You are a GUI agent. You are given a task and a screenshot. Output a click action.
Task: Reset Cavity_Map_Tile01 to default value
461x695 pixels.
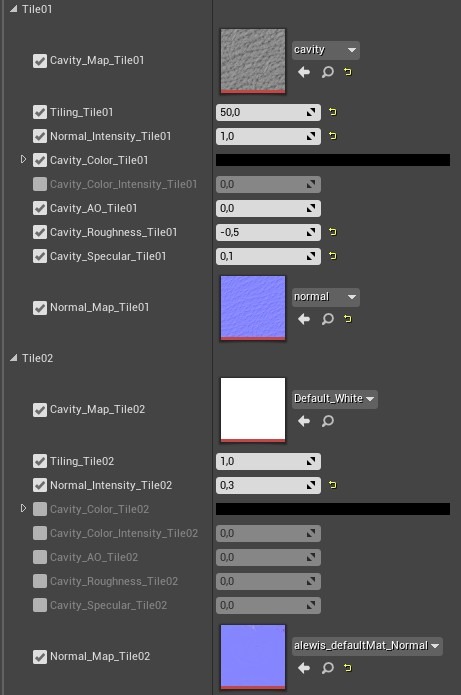point(348,72)
